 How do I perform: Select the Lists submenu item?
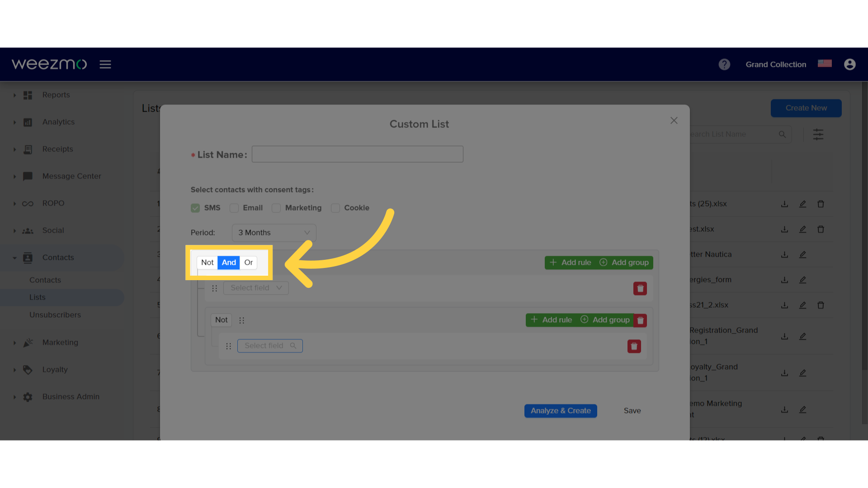[x=38, y=297]
